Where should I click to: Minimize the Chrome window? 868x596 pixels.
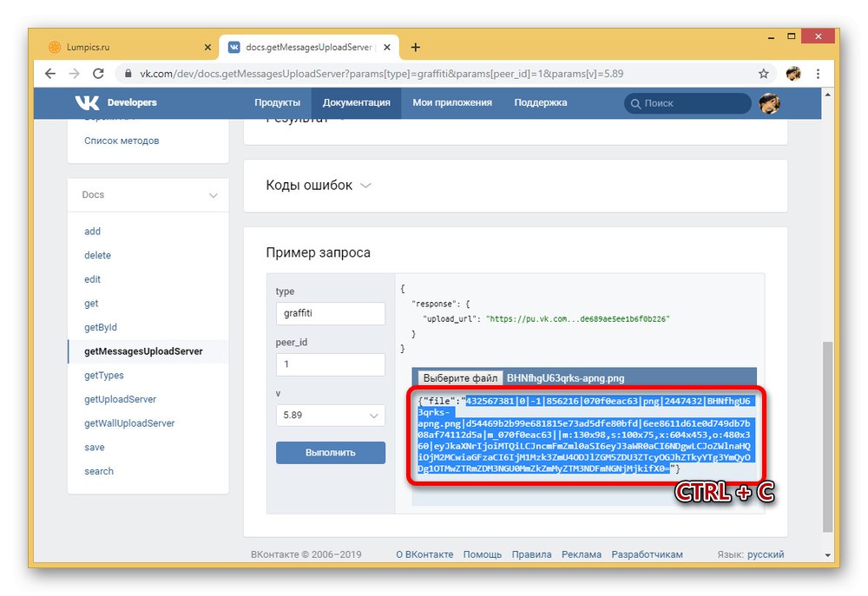(x=771, y=37)
